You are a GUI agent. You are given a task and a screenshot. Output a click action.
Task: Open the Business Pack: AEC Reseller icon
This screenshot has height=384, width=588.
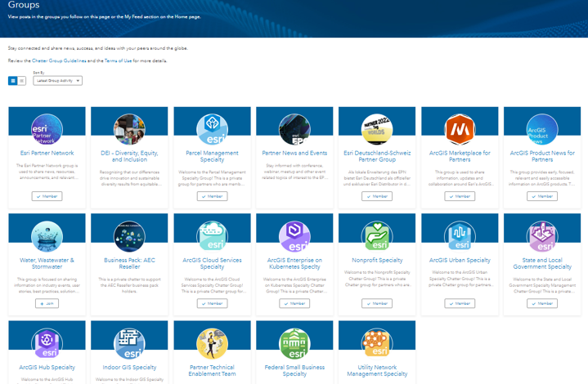[129, 236]
